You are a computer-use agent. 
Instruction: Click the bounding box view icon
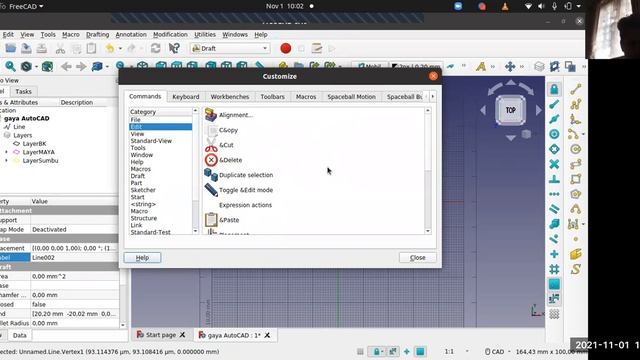[x=47, y=66]
